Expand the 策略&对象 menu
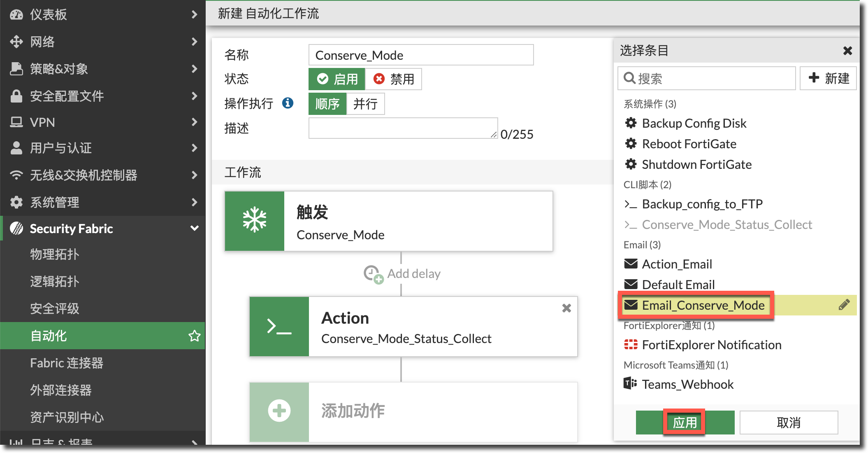Image resolution: width=868 pixels, height=453 pixels. point(103,69)
